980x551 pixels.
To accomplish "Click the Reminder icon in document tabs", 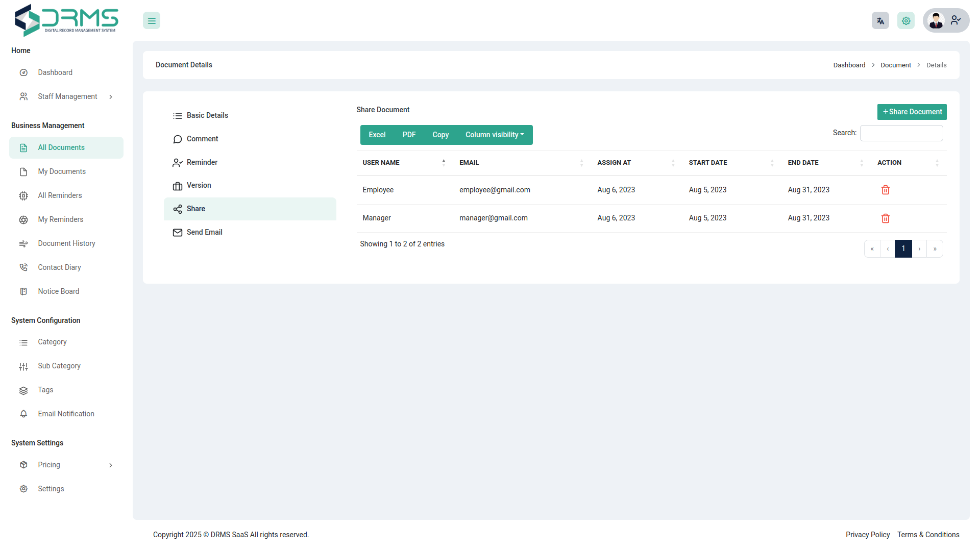I will pos(177,162).
